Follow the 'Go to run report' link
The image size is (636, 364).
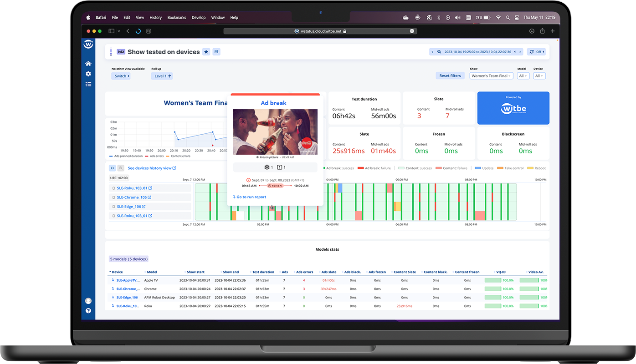[x=250, y=197]
